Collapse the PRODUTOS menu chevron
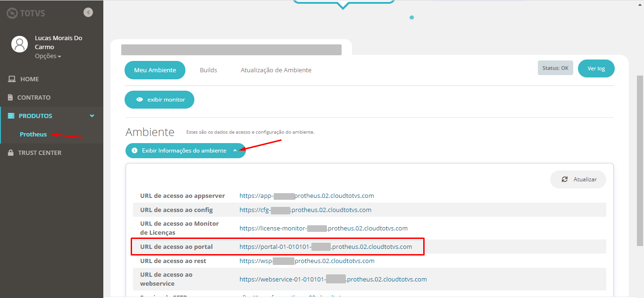The width and height of the screenshot is (644, 298). pyautogui.click(x=92, y=116)
